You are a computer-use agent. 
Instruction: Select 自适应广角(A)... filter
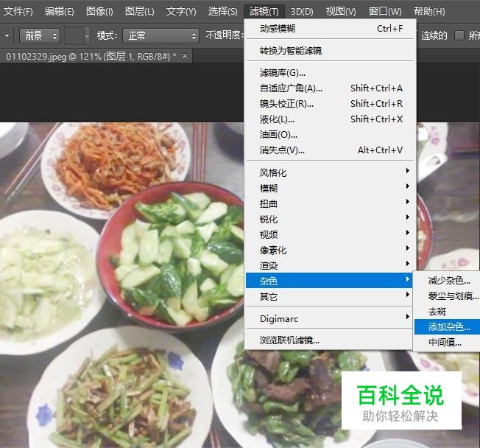point(330,88)
